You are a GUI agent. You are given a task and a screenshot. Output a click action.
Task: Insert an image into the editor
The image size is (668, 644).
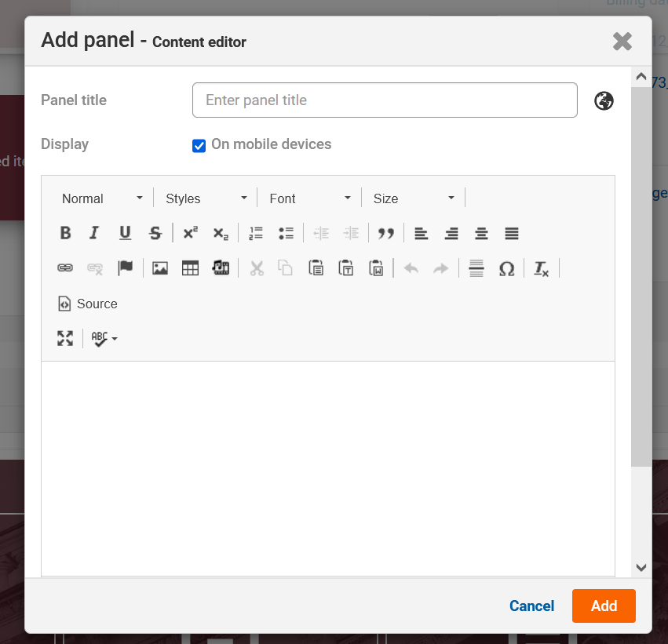pyautogui.click(x=160, y=268)
